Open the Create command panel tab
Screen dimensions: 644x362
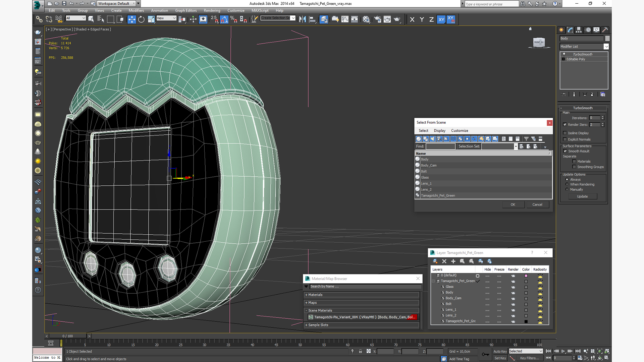(x=561, y=30)
